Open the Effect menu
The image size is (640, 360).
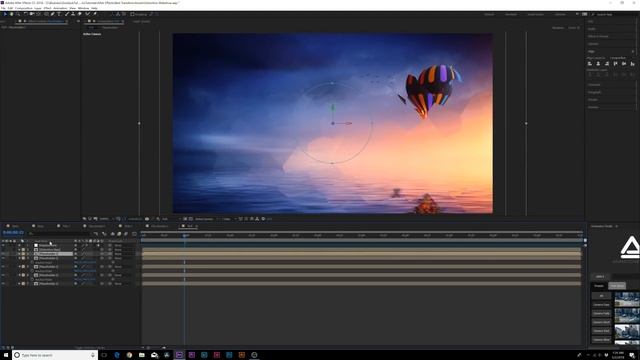[47, 8]
